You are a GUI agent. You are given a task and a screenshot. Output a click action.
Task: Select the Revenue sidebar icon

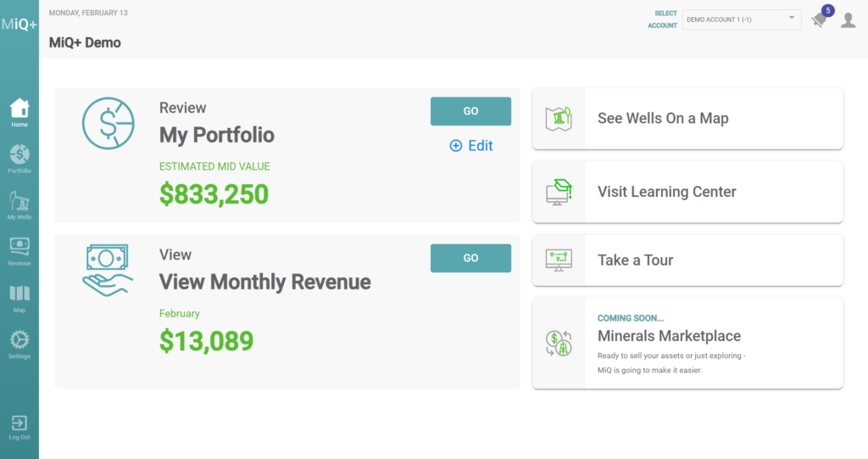(x=19, y=250)
